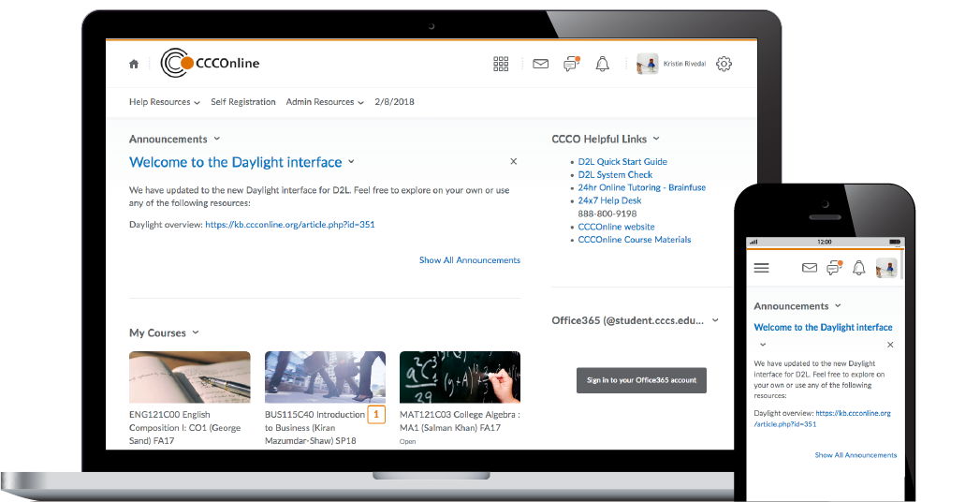The image size is (980, 502).
Task: Open the email envelope icon on laptop
Action: click(x=541, y=64)
